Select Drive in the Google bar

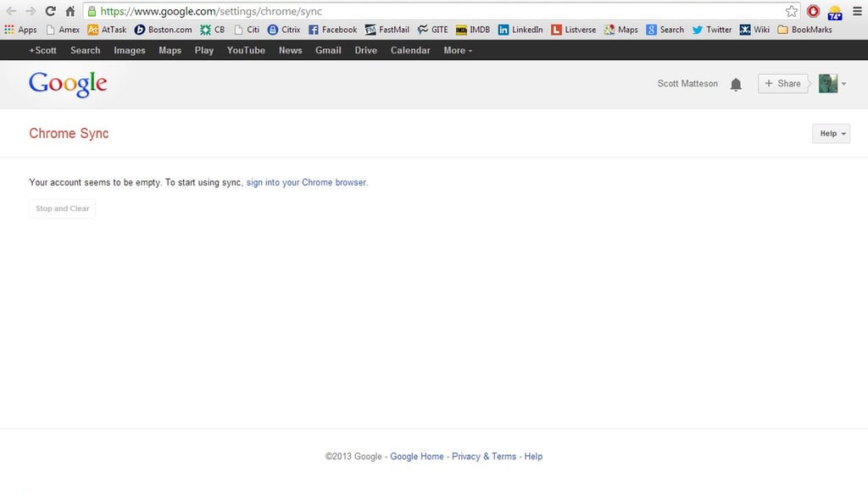366,50
